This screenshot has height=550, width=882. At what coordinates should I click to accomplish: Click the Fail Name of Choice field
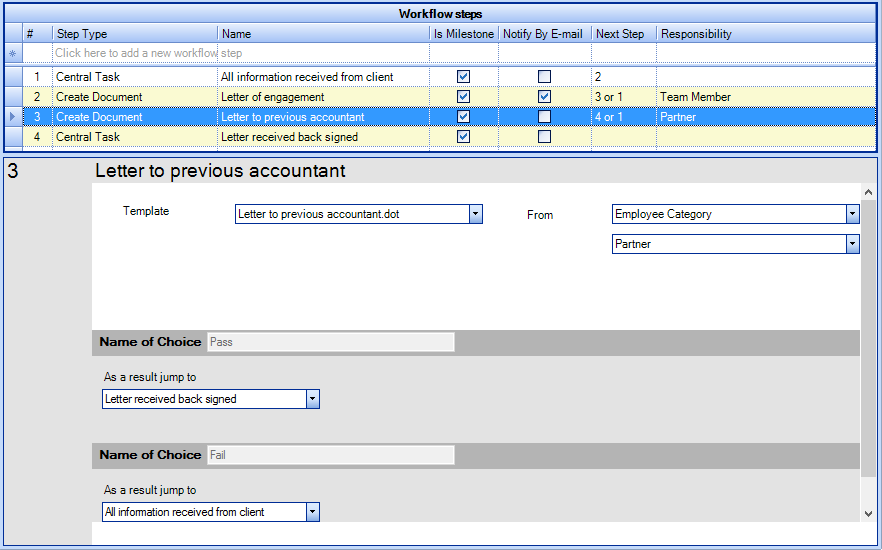pyautogui.click(x=331, y=455)
